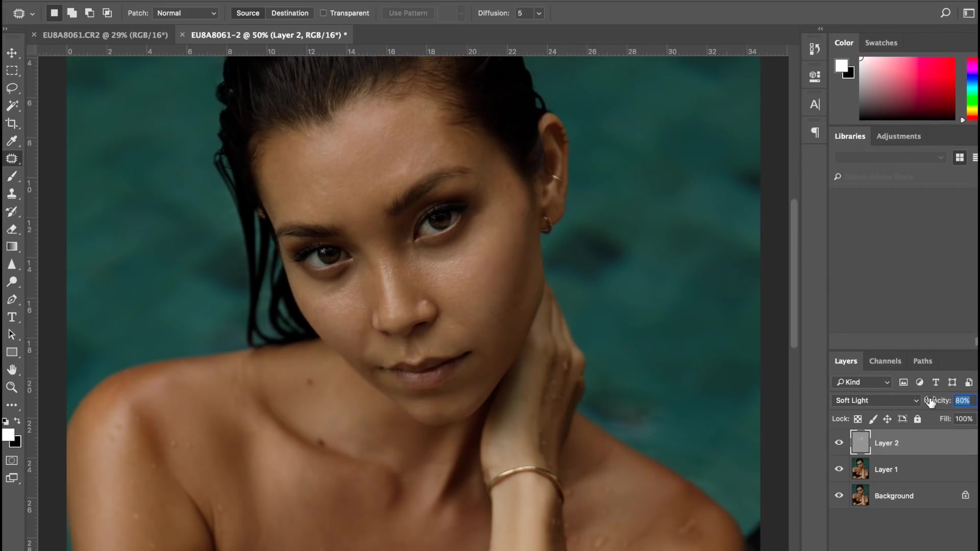Click the Destination patch button
Viewport: 980px width, 551px height.
[289, 13]
